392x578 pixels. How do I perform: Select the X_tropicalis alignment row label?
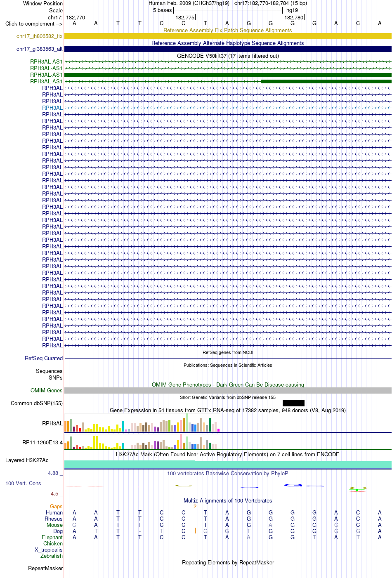(x=49, y=550)
